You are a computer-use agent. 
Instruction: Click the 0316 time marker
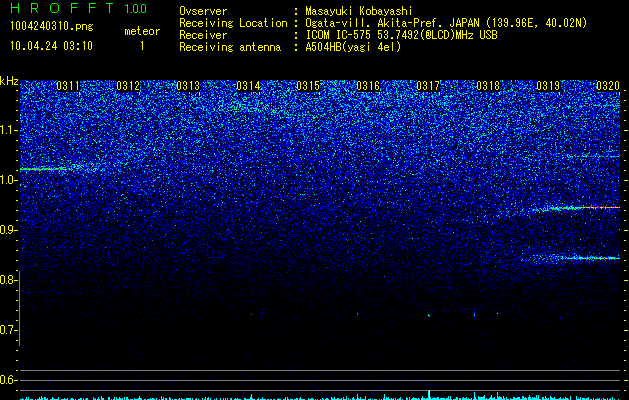368,86
